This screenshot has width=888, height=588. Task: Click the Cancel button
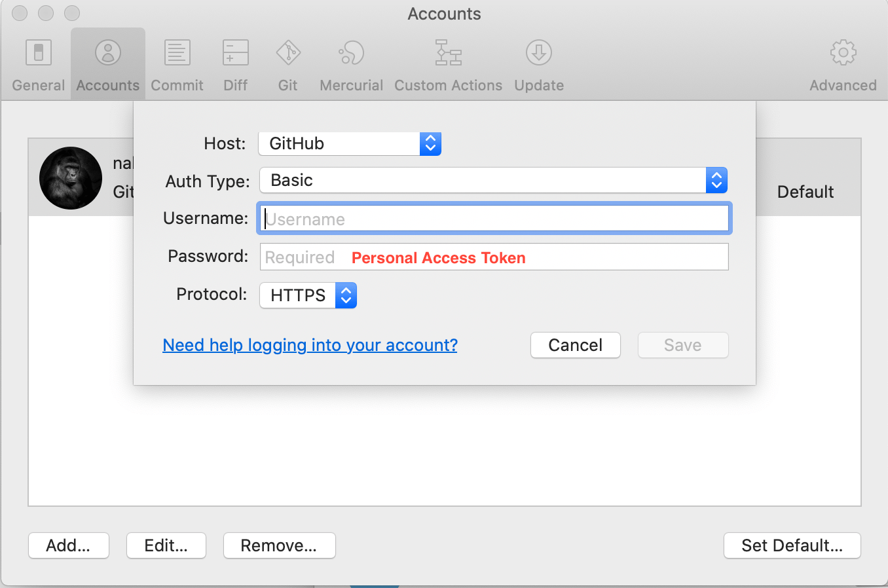575,345
